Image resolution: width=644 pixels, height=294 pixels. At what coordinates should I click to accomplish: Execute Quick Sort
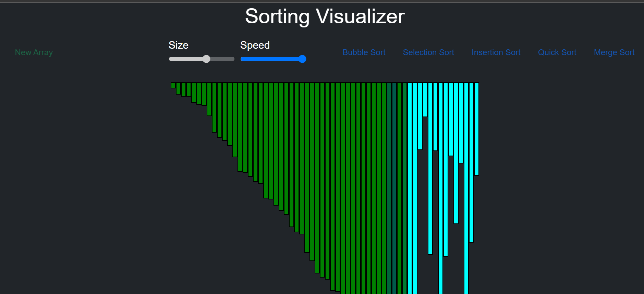(x=557, y=52)
